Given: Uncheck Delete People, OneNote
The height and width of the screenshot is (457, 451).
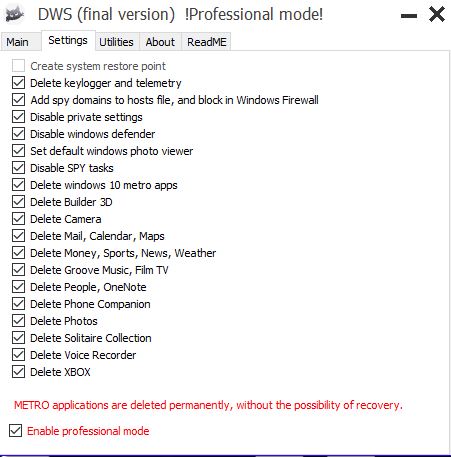Looking at the screenshot, I should (18, 287).
